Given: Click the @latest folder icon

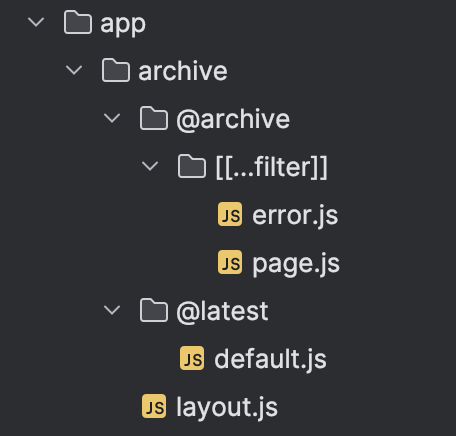Looking at the screenshot, I should tap(154, 310).
